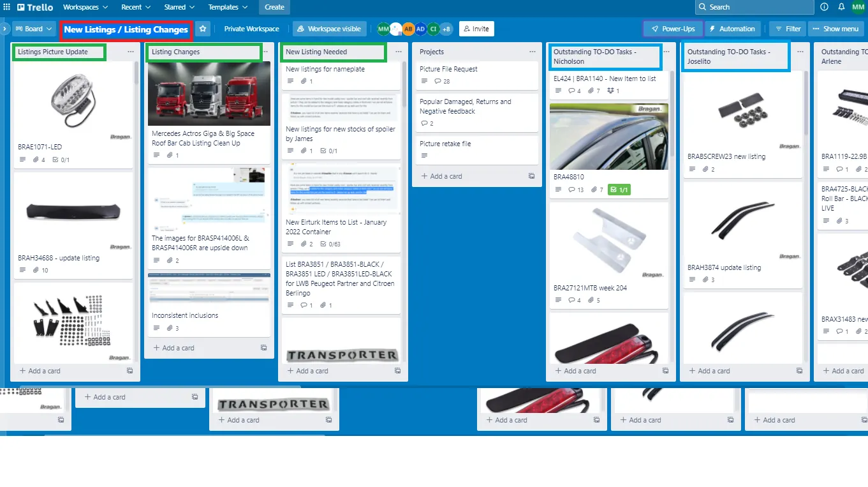Create from template icon in Listings Picture Update
The height and width of the screenshot is (487, 868).
(x=130, y=371)
